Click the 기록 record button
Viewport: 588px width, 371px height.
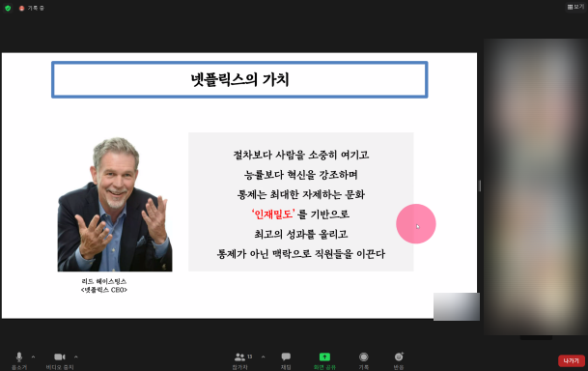point(363,360)
